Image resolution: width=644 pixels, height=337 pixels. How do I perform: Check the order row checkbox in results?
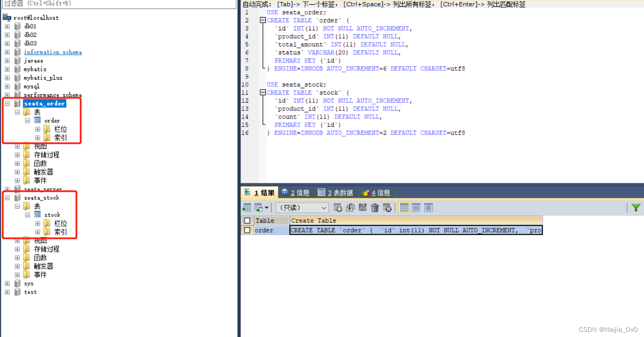tap(247, 230)
